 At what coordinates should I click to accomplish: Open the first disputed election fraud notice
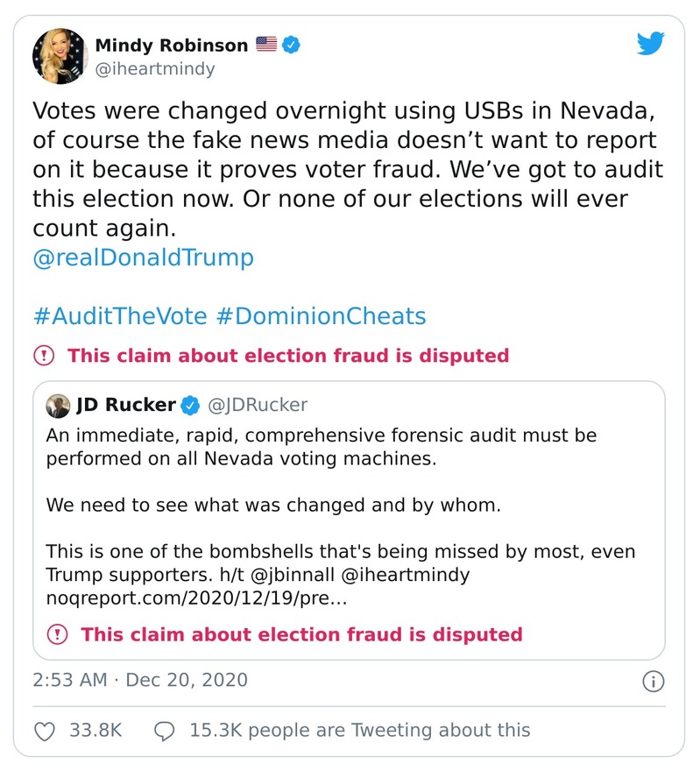pyautogui.click(x=287, y=356)
